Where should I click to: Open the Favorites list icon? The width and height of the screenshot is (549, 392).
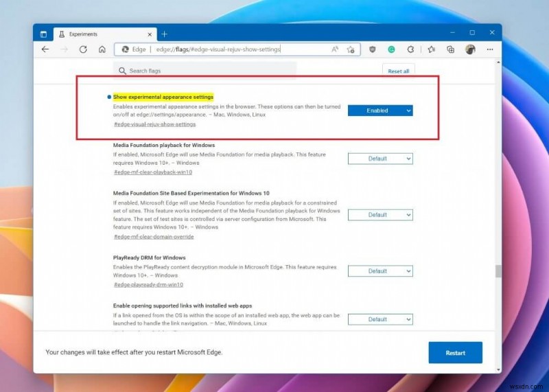point(432,49)
